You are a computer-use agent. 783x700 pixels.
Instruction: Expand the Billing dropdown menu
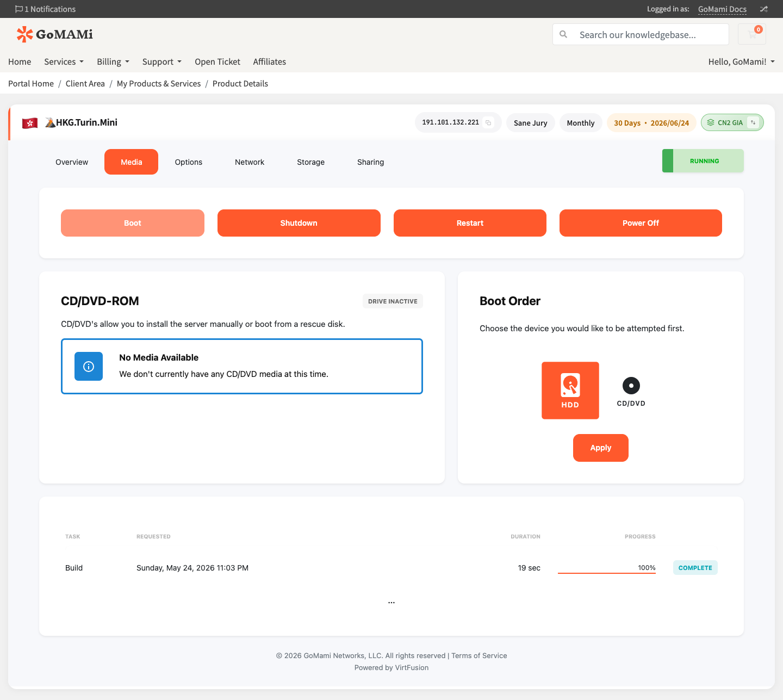coord(113,62)
